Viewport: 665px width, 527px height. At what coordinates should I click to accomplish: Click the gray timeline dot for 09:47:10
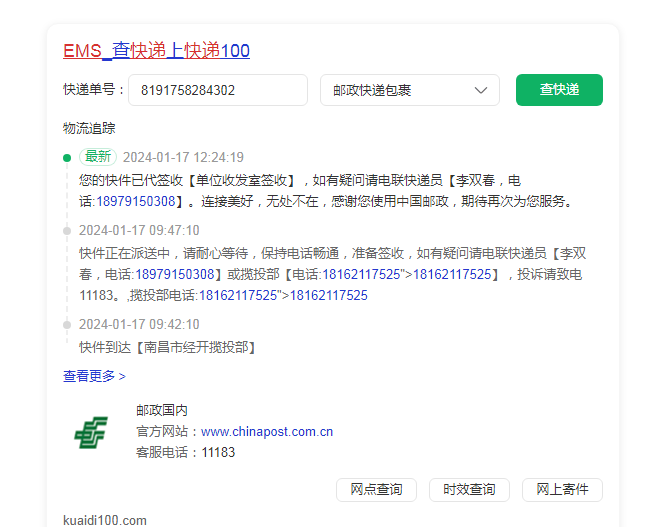tap(67, 231)
